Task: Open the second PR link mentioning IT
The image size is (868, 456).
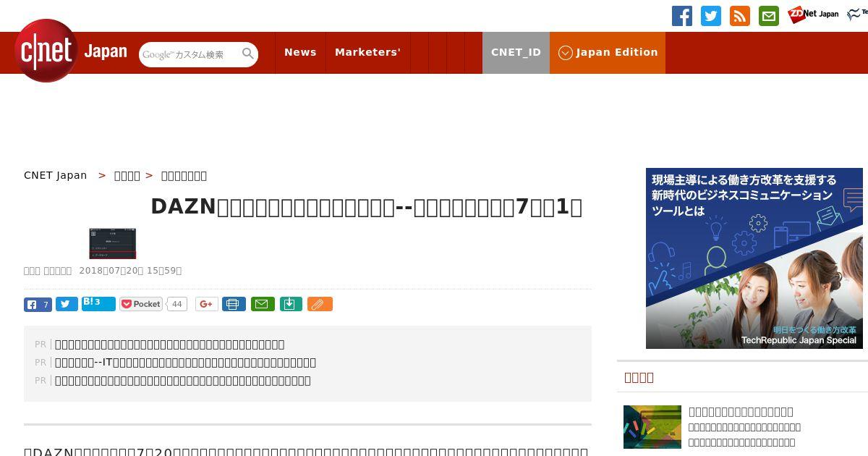Action: pyautogui.click(x=185, y=363)
